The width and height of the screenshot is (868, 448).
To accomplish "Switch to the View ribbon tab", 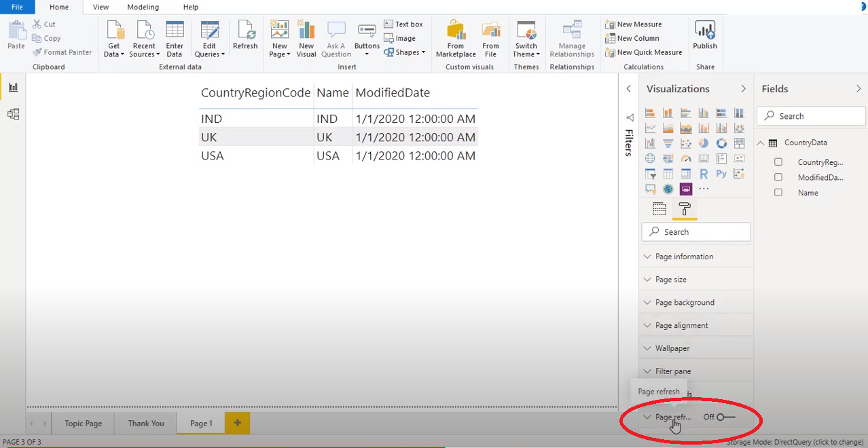I will [101, 7].
